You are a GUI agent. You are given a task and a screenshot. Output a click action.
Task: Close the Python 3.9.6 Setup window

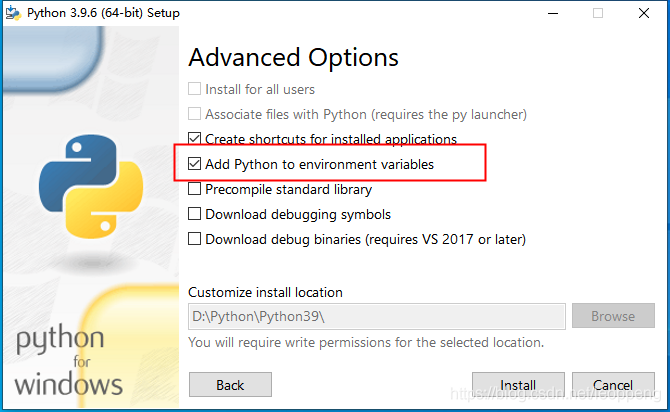click(x=645, y=13)
